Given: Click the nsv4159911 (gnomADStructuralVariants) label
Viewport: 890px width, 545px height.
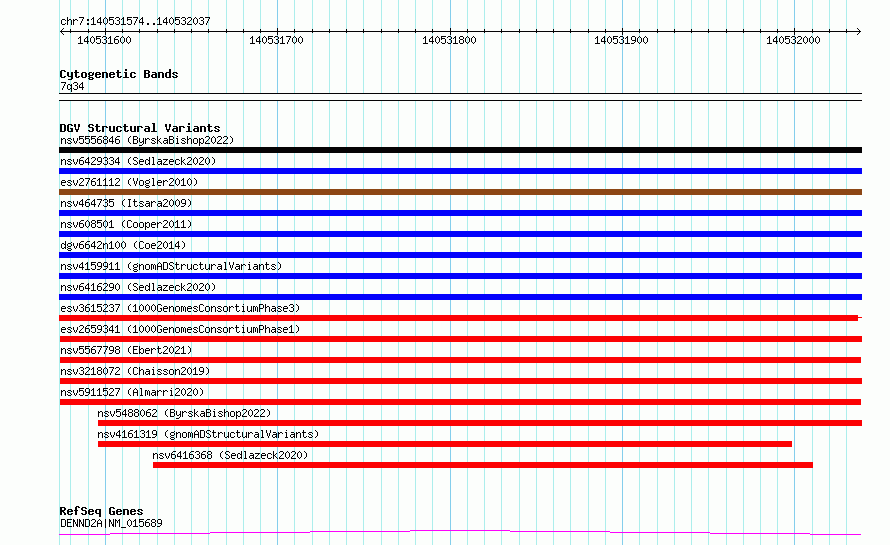Looking at the screenshot, I should pos(171,266).
